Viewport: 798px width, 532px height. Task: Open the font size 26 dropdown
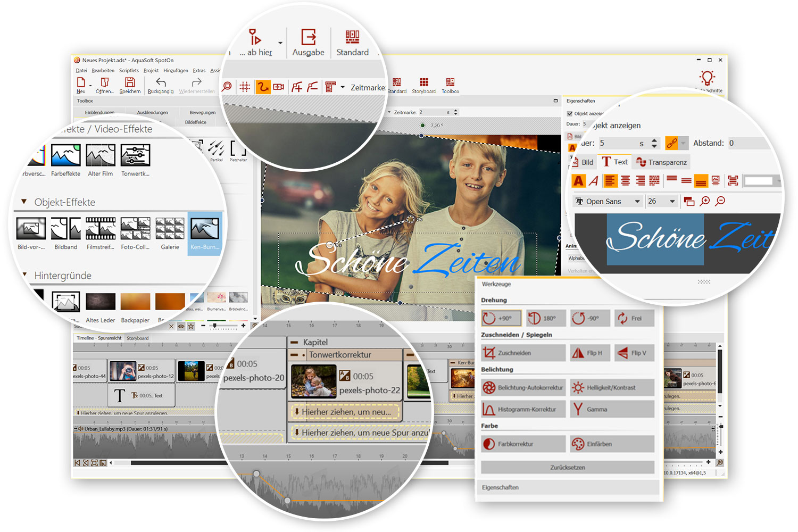[x=672, y=201]
